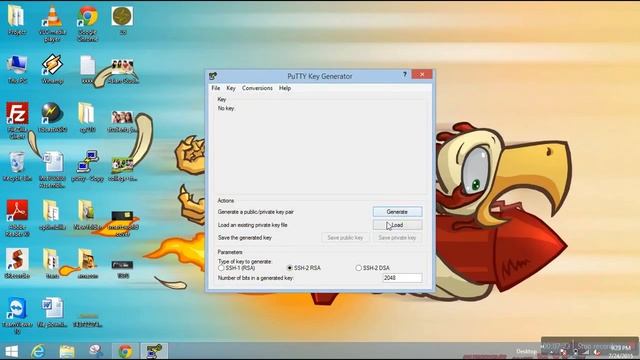640x360 pixels.
Task: Open the Windows Start button
Action: click(x=11, y=351)
